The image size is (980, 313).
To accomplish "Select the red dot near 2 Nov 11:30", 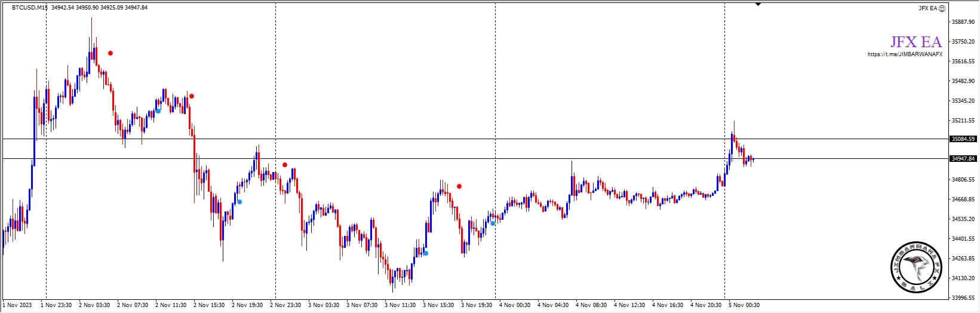I will 192,96.
